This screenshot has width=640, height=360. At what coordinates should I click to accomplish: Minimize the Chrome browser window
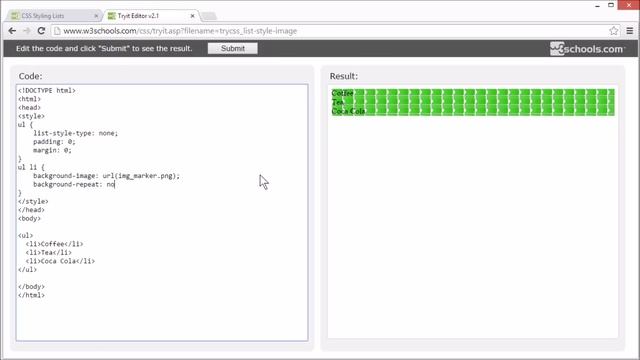pos(598,5)
